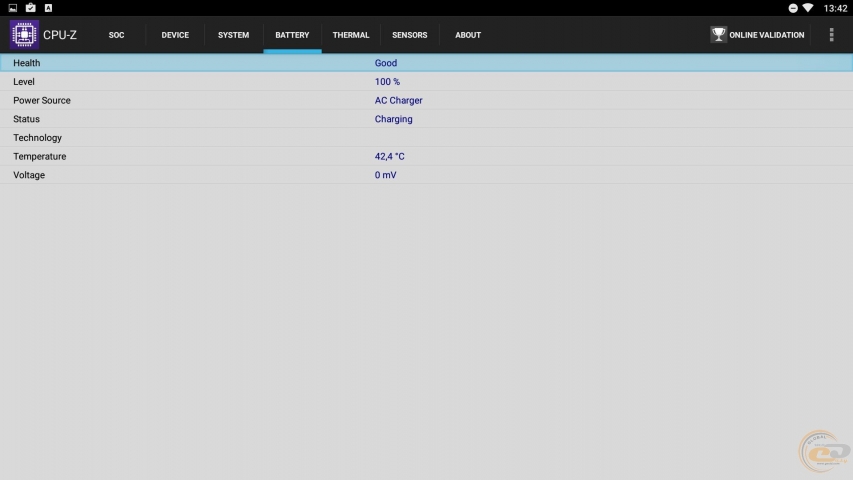Select the Voltage row label
Viewport: 853px width, 480px height.
[x=29, y=175]
